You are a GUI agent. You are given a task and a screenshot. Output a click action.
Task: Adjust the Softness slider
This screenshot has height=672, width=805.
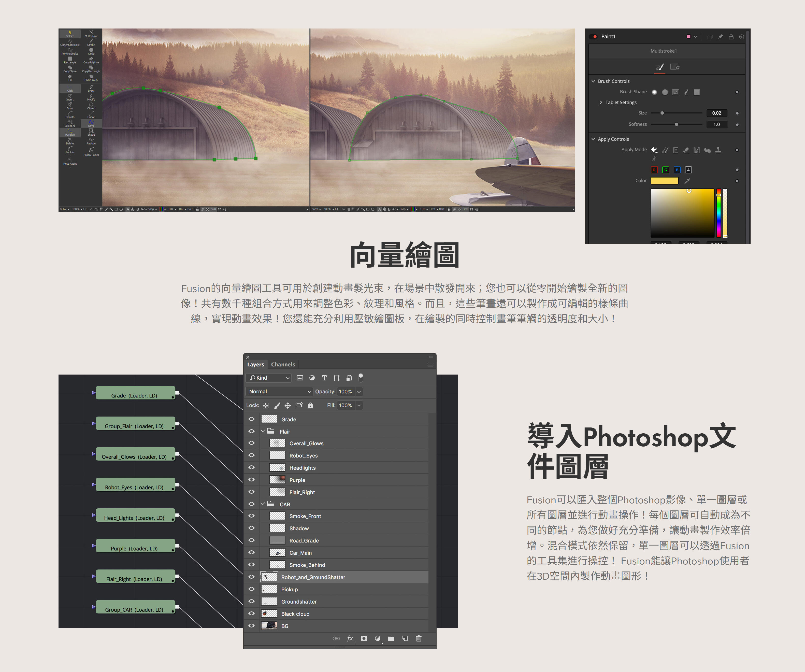pyautogui.click(x=676, y=125)
